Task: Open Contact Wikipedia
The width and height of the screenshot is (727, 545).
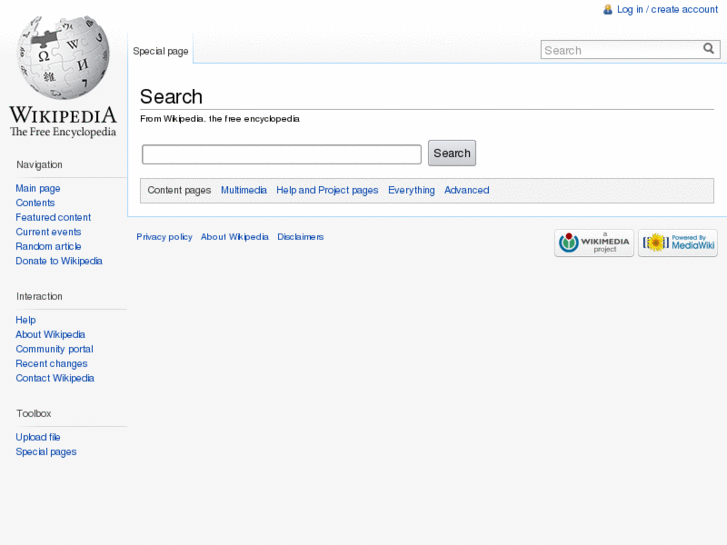Action: [55, 378]
